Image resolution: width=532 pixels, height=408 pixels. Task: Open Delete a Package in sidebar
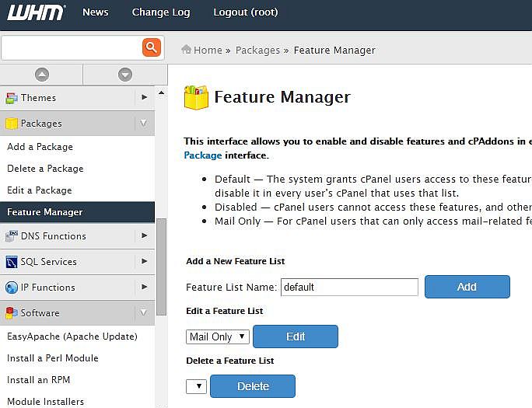(x=45, y=169)
